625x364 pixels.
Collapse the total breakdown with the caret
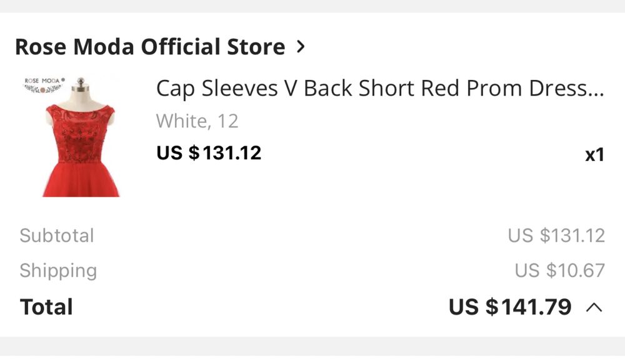[594, 307]
